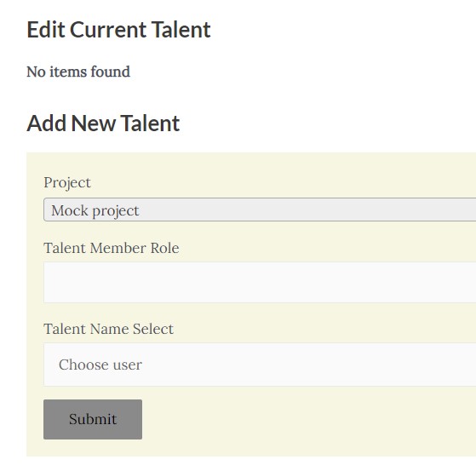The width and height of the screenshot is (476, 471).
Task: Select the Choose user placeholder text
Action: [x=100, y=365]
